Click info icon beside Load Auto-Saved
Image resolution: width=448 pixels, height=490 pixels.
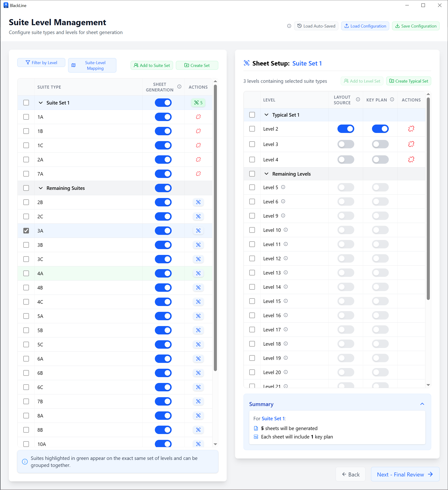click(x=289, y=26)
